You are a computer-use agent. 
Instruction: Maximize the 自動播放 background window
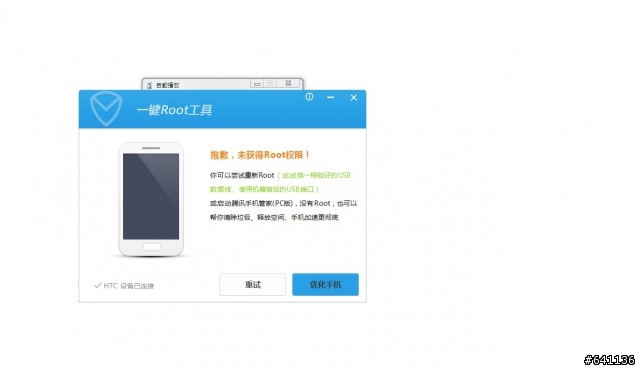coord(270,84)
